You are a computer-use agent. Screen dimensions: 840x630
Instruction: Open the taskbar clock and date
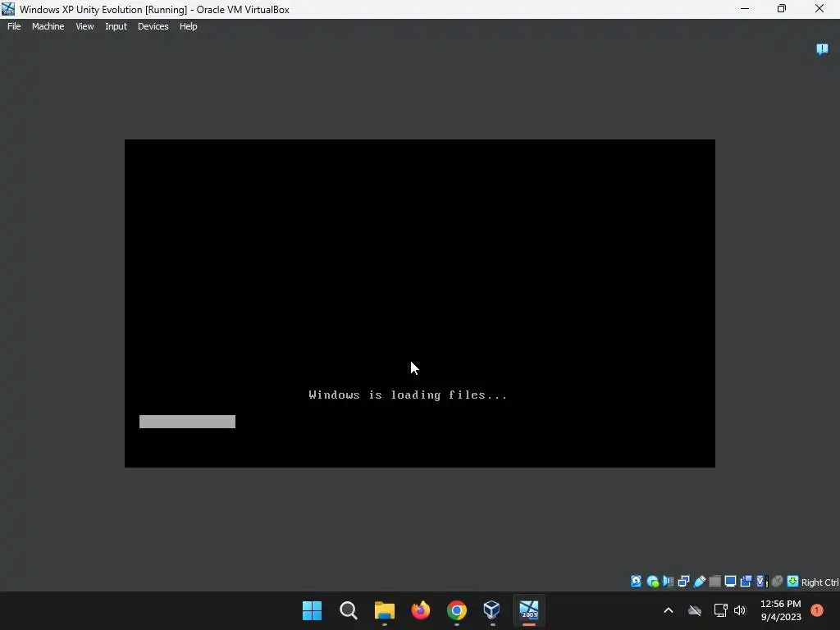tap(781, 610)
